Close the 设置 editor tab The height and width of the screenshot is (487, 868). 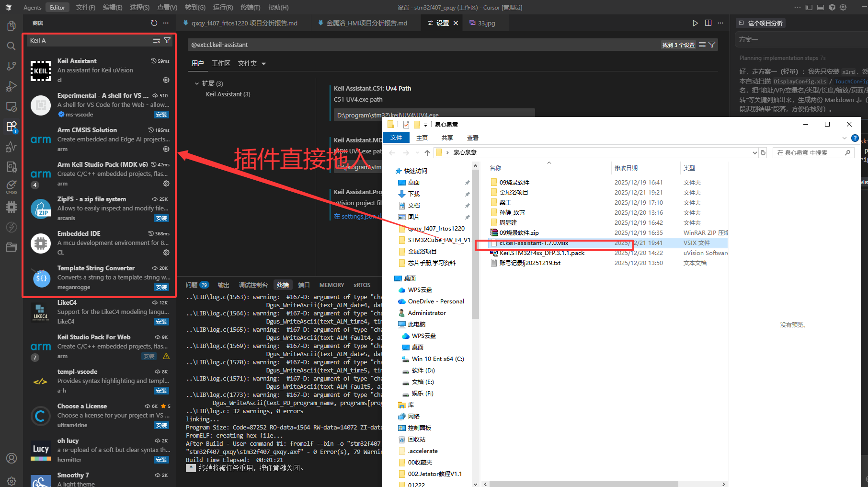click(x=456, y=23)
